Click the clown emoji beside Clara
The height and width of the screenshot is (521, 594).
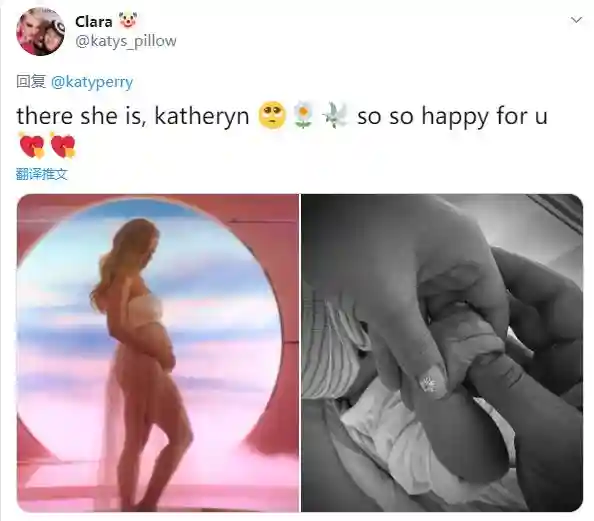[128, 20]
